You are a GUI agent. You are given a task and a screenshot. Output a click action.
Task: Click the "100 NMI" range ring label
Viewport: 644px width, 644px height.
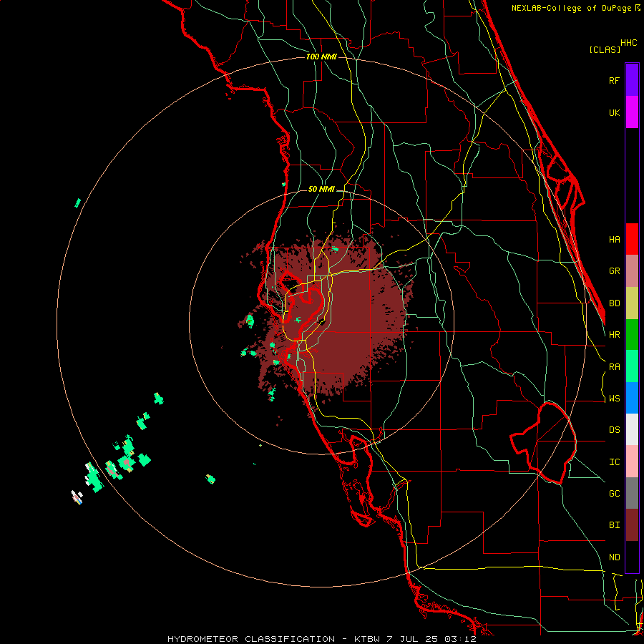321,57
